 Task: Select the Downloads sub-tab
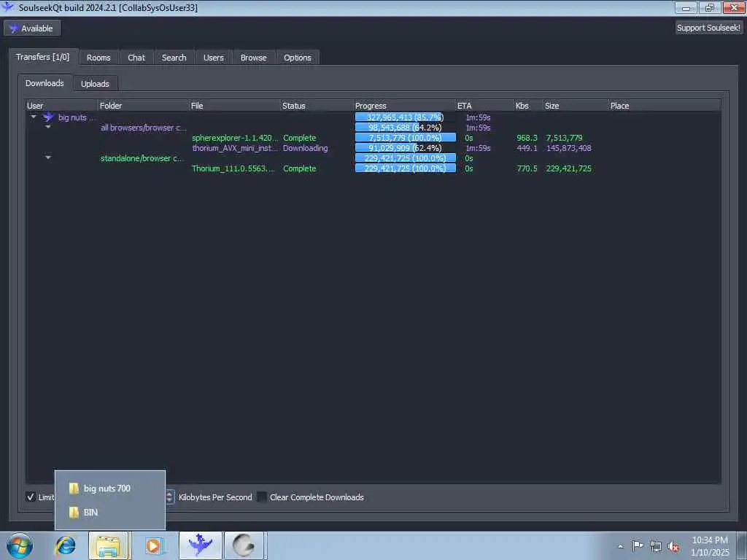44,83
